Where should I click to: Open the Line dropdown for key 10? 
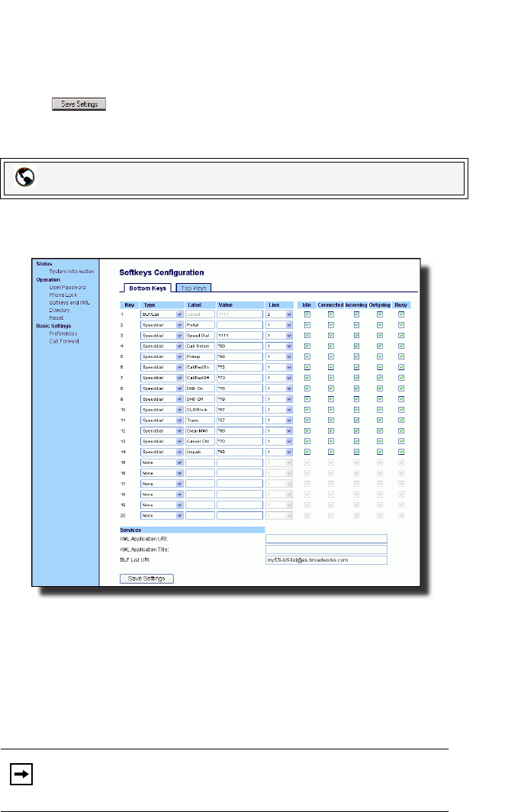(279, 410)
